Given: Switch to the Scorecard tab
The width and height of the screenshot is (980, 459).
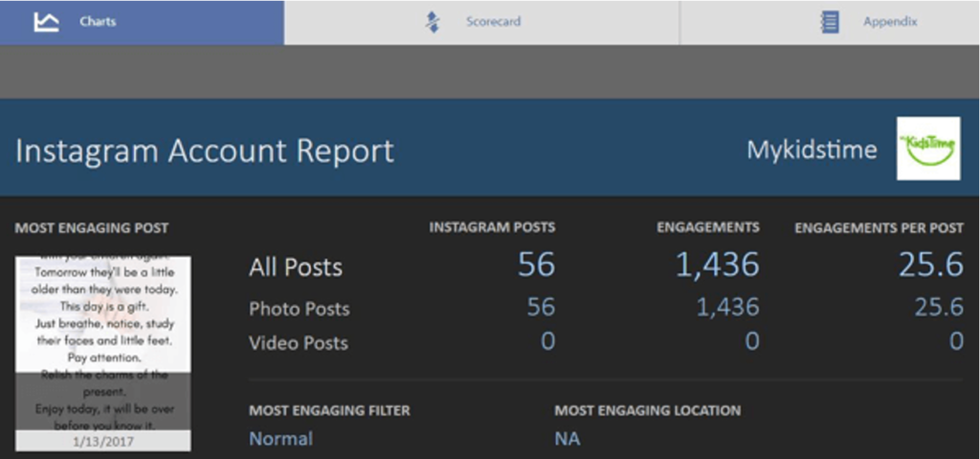Looking at the screenshot, I should coord(482,23).
